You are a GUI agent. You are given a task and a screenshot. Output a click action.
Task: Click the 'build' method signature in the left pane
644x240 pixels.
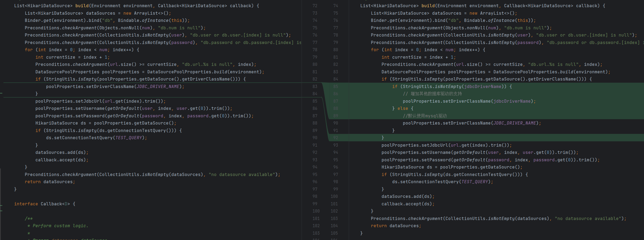pos(136,6)
